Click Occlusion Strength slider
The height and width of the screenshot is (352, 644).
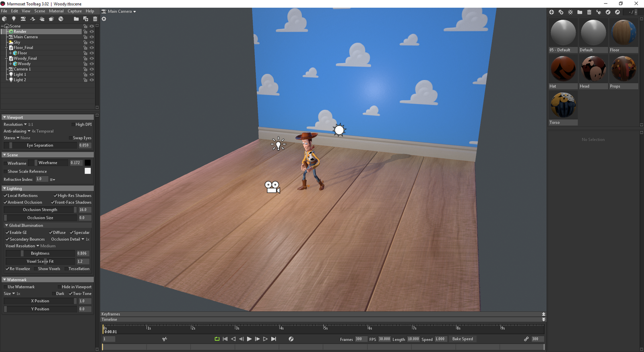click(x=40, y=210)
